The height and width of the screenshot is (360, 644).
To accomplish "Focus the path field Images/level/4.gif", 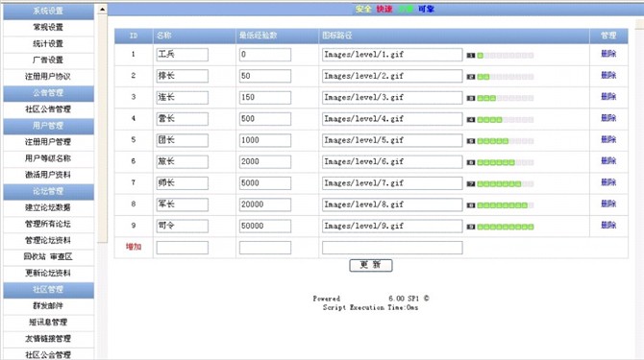I will tap(392, 119).
